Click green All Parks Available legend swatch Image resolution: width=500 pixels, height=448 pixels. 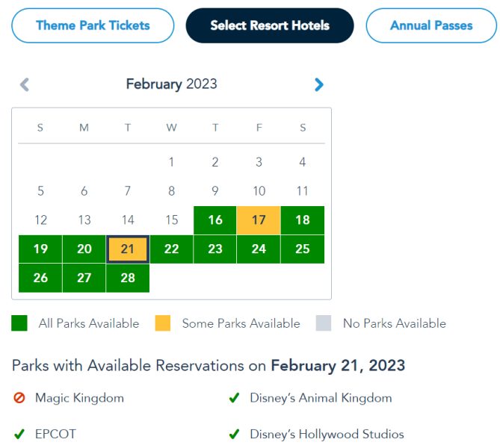click(19, 323)
